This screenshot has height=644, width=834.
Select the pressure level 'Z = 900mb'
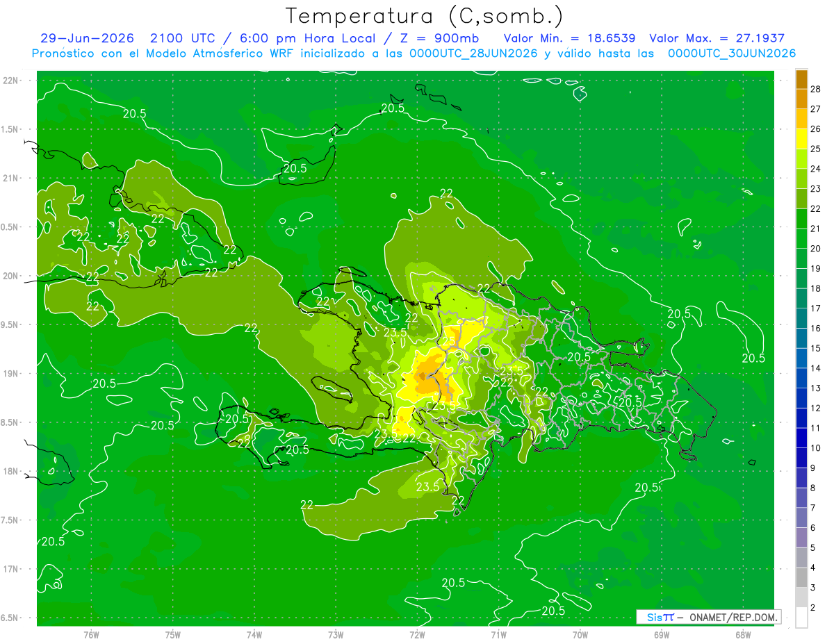439,38
